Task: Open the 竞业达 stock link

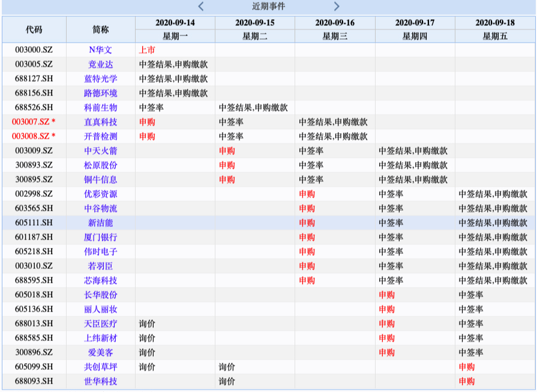Action: click(x=100, y=64)
